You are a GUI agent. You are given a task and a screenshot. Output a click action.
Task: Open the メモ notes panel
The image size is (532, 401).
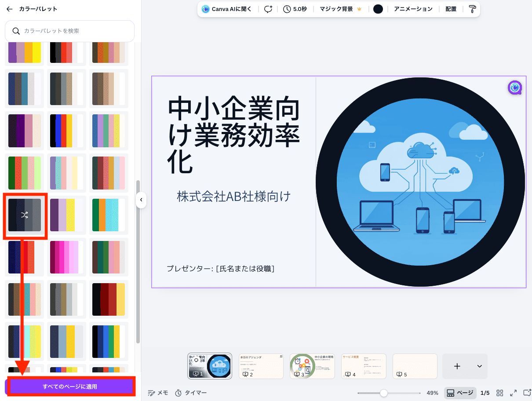pos(158,393)
